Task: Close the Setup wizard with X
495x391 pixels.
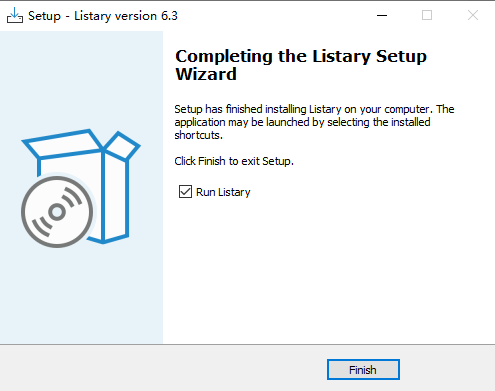Action: (473, 15)
